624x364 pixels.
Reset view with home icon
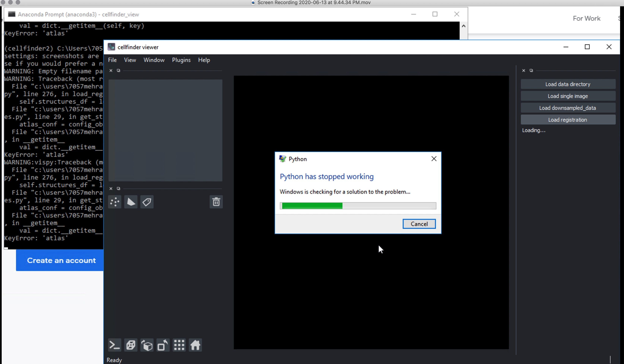[195, 345]
